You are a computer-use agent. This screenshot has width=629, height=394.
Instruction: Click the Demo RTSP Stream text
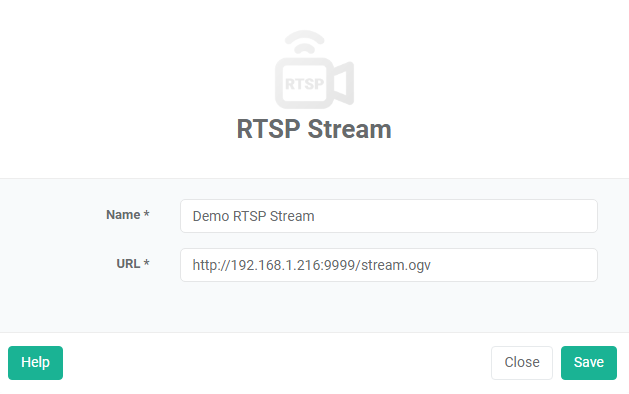[x=253, y=216]
